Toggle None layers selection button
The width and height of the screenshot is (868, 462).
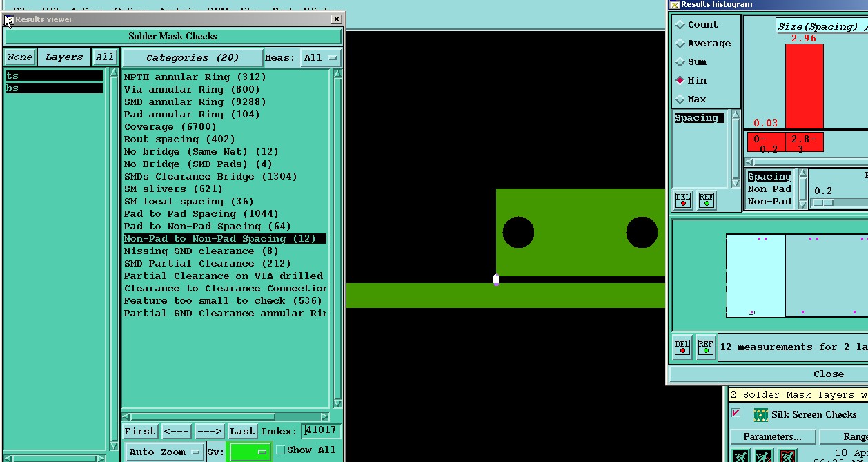(x=19, y=57)
